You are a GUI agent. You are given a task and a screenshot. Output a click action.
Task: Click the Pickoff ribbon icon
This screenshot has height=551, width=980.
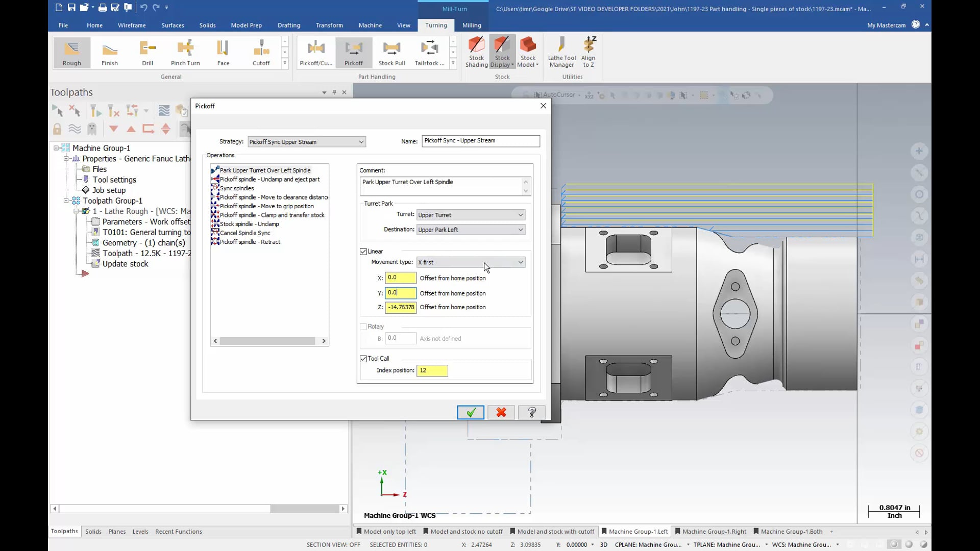coord(354,53)
